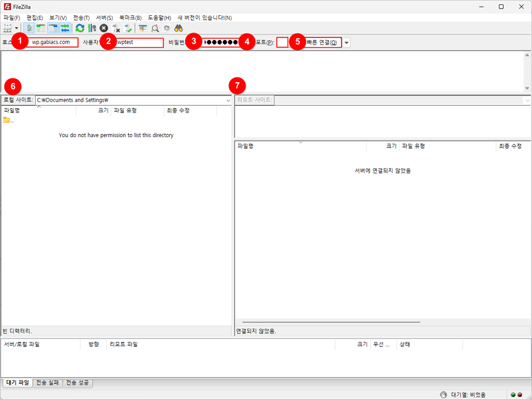Open the 전송(T) menu
The image size is (532, 400).
tap(81, 18)
